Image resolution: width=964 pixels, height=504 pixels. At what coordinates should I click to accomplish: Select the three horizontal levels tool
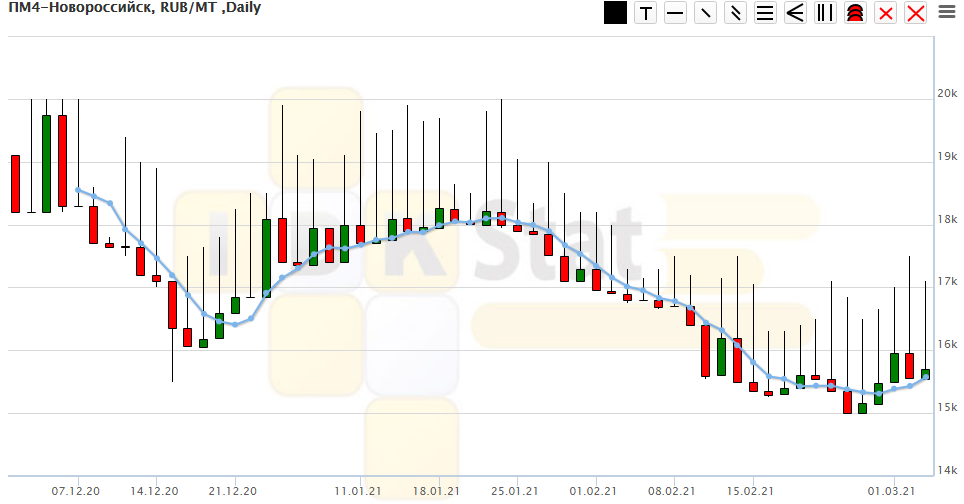766,13
